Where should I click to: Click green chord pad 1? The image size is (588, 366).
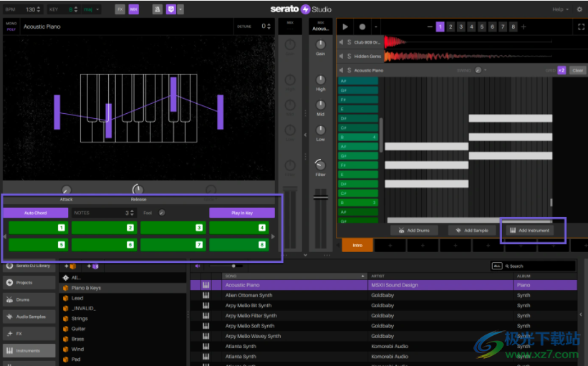38,228
